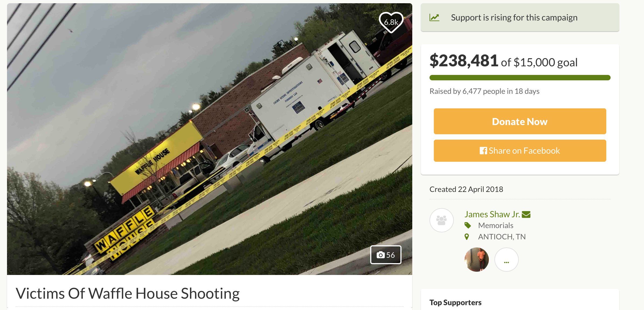Open the main Waffle House campaign photo
The height and width of the screenshot is (310, 644).
[209, 139]
